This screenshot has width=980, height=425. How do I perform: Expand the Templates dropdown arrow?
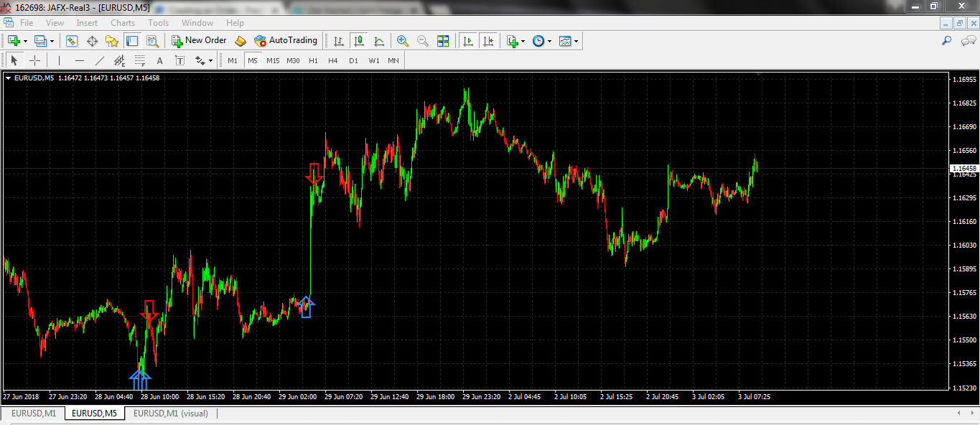576,41
